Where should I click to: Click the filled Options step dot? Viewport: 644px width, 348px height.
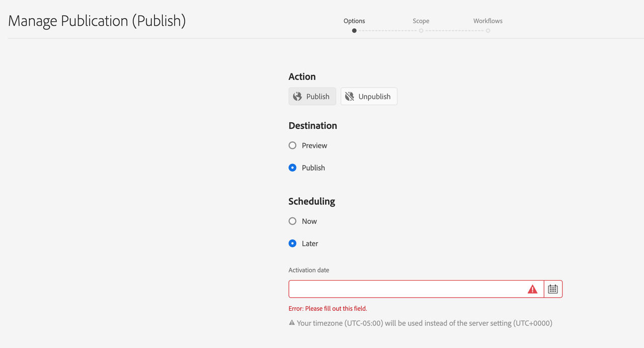354,31
